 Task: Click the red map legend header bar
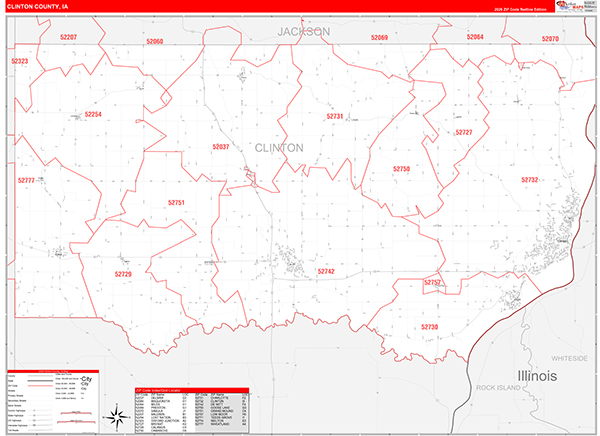[x=53, y=371]
